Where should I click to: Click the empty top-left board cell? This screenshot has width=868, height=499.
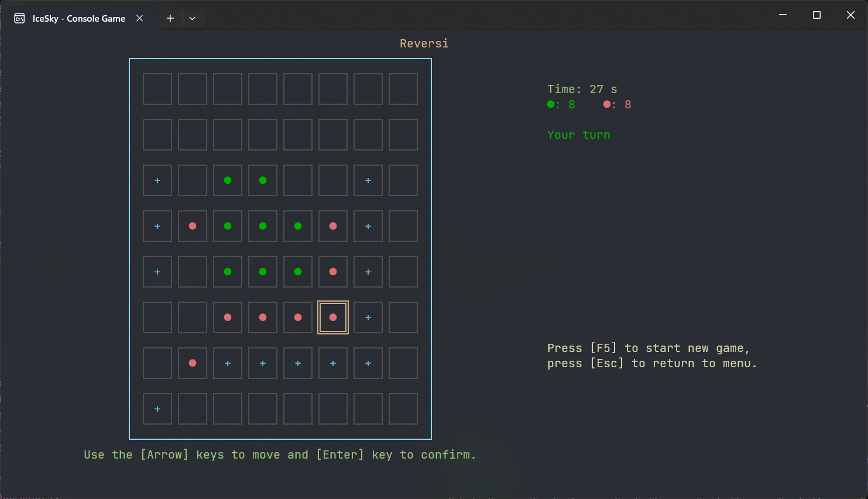[x=157, y=89]
